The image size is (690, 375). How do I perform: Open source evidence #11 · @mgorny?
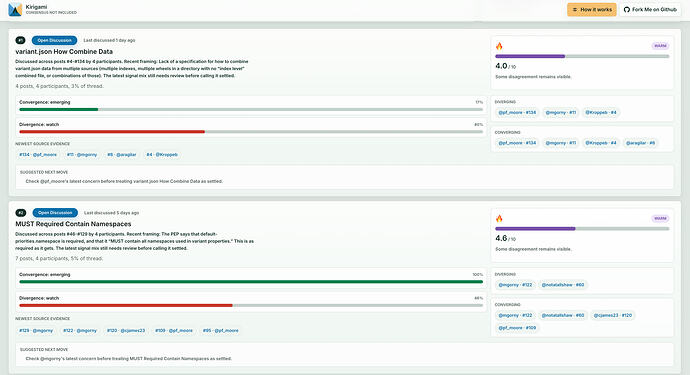pos(82,155)
